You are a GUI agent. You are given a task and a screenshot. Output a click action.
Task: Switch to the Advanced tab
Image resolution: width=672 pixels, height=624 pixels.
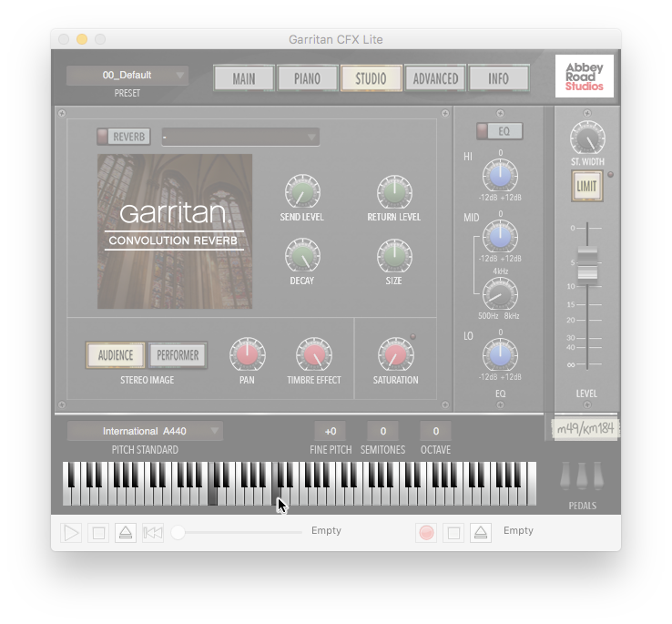pyautogui.click(x=435, y=78)
